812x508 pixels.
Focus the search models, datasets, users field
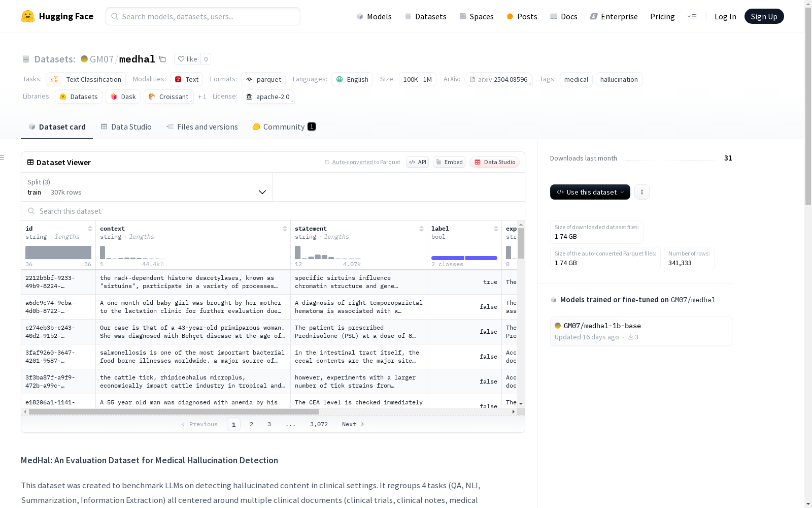tap(203, 16)
